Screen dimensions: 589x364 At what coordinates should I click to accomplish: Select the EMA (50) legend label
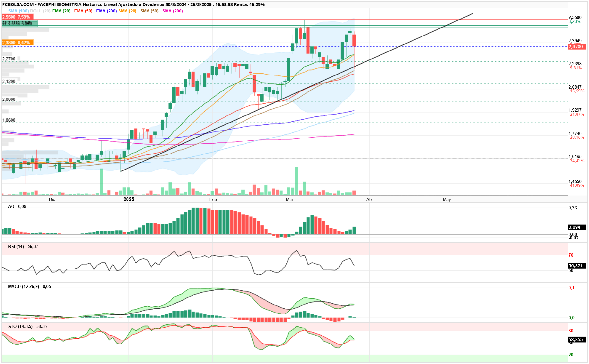83,11
